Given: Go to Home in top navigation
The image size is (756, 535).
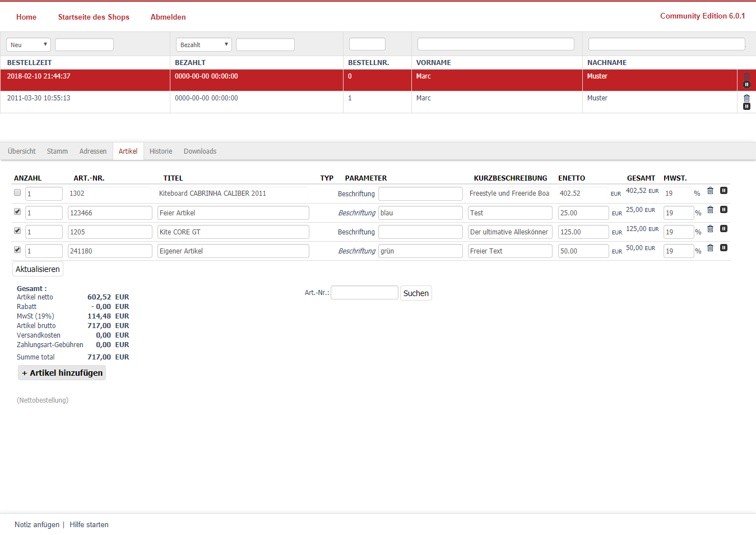Looking at the screenshot, I should [26, 17].
